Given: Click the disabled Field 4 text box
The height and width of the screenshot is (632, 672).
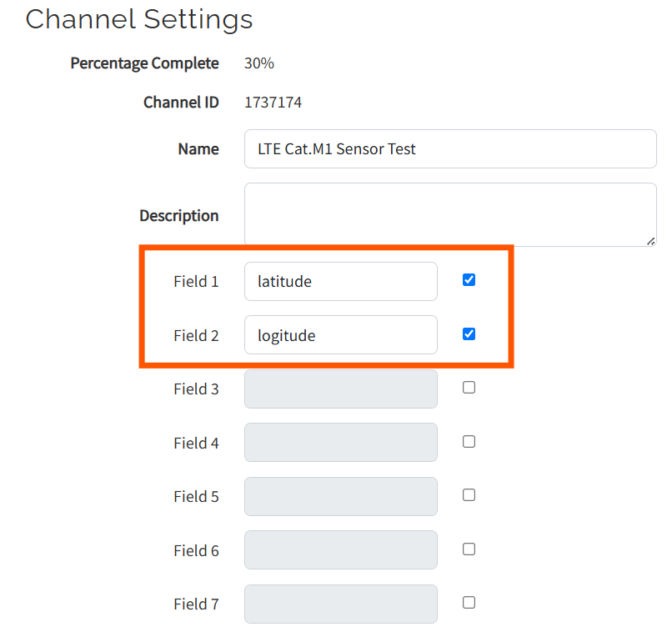Looking at the screenshot, I should pos(341,443).
